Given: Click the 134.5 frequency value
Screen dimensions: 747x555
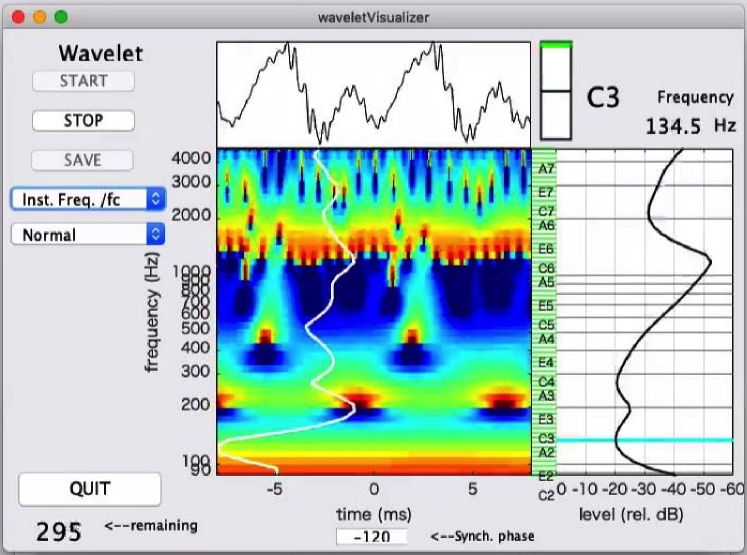Looking at the screenshot, I should 673,127.
